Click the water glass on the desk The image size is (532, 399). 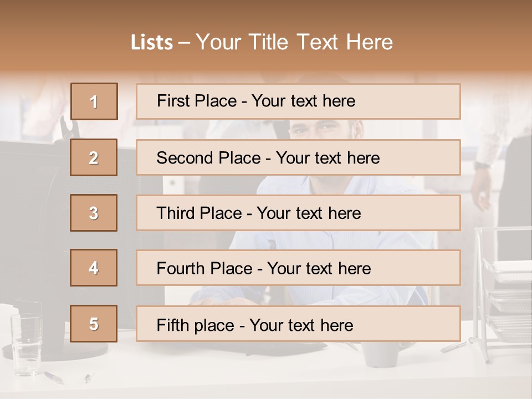coord(27,337)
